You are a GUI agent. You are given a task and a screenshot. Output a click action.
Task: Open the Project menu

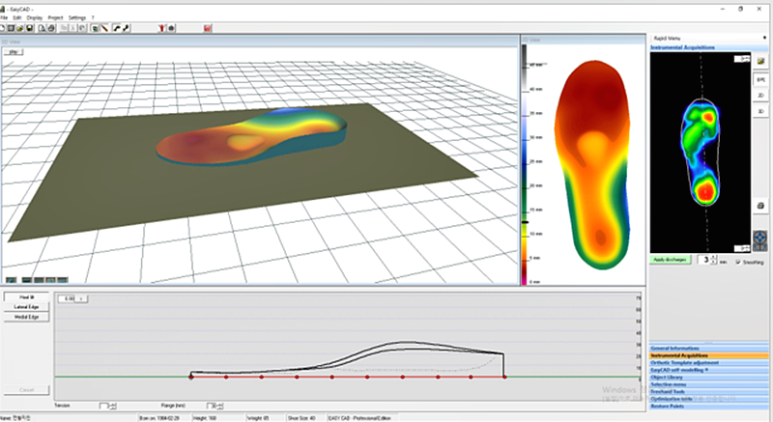(55, 18)
